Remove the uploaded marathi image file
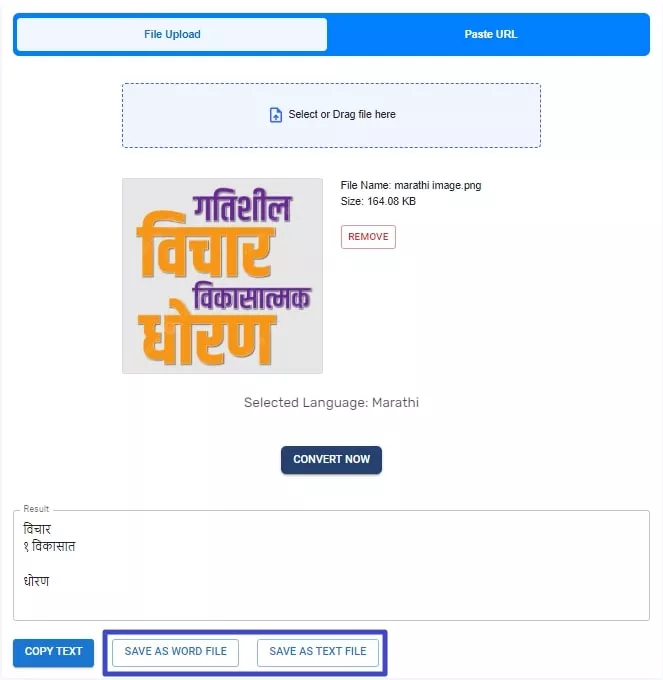The height and width of the screenshot is (680, 663). coord(368,237)
